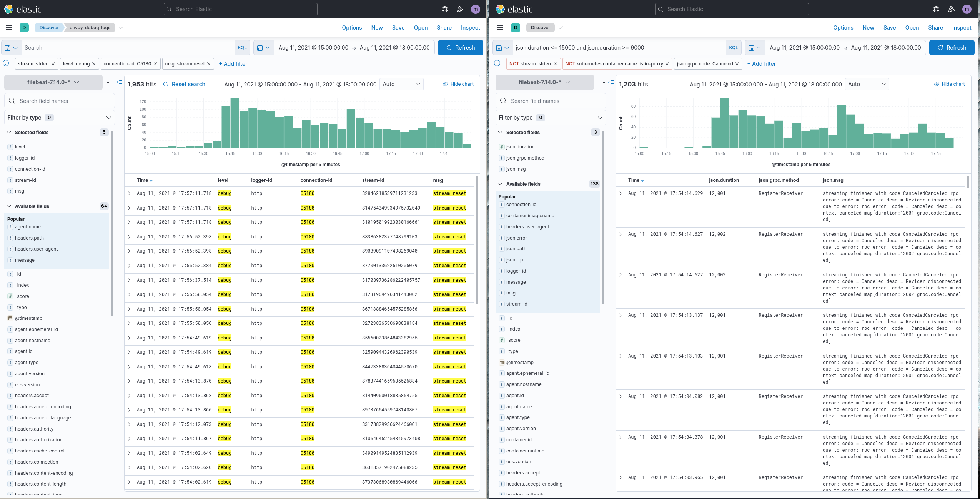Toggle KQL language switch in right window
Viewport: 980px width, 499px height.
coord(733,48)
